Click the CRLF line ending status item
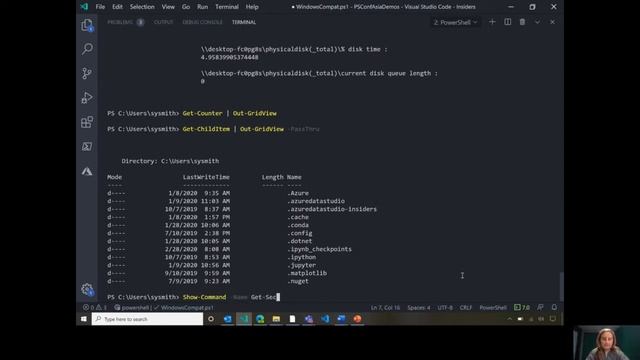This screenshot has width=640, height=360. [466, 307]
